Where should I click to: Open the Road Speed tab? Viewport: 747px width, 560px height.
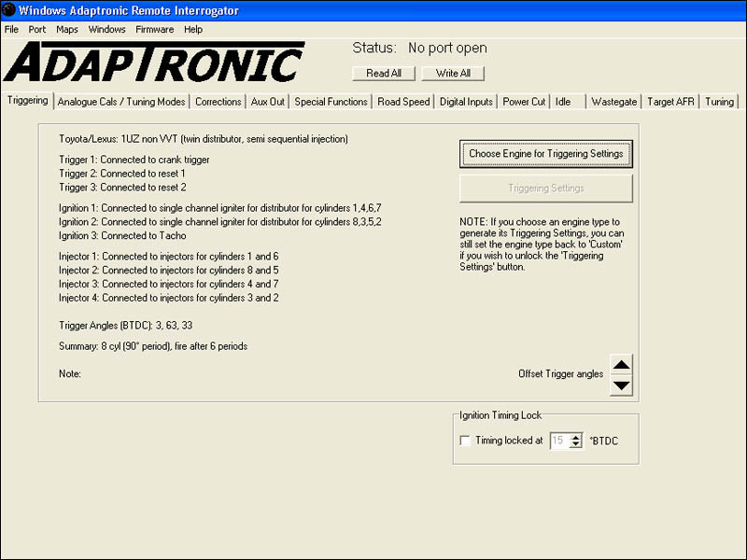tap(403, 102)
